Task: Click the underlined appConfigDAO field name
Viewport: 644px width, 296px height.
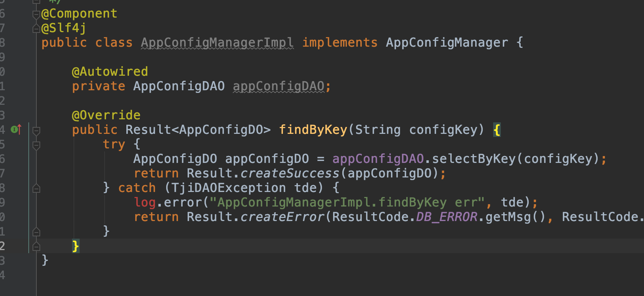Action: (278, 86)
